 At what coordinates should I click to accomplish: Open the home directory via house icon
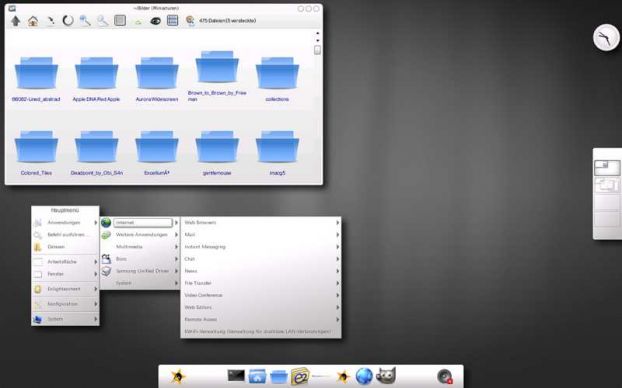click(33, 21)
